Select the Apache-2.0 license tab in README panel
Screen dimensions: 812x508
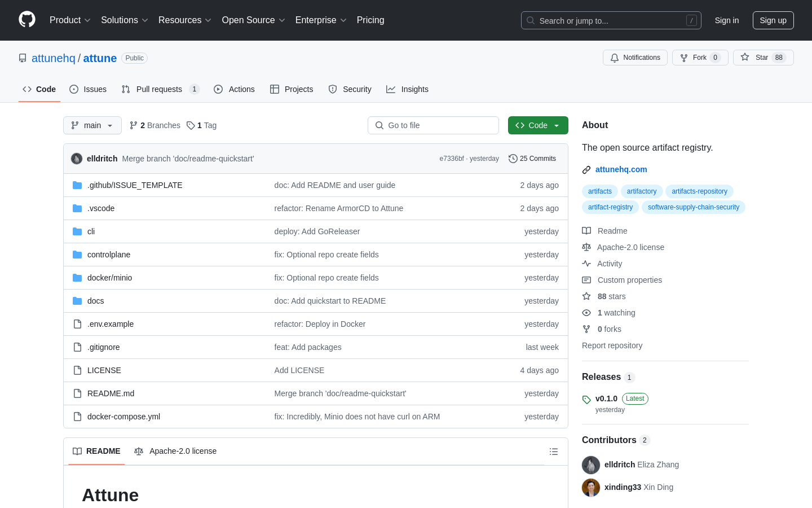click(x=175, y=452)
